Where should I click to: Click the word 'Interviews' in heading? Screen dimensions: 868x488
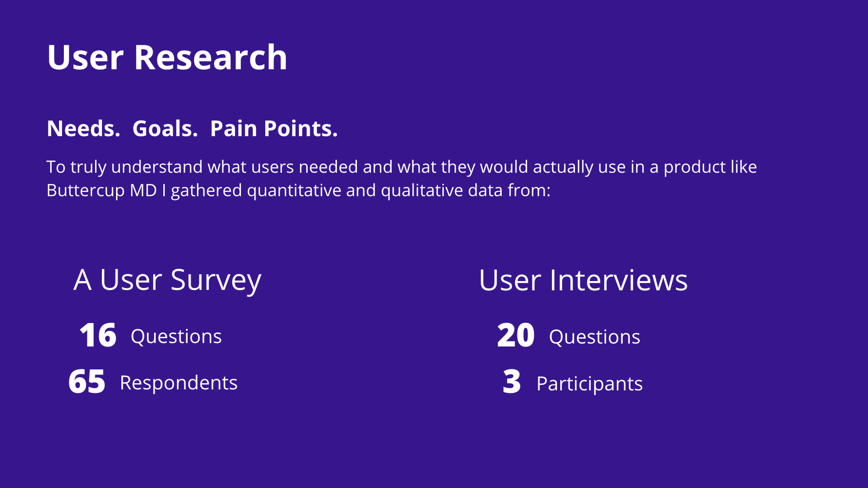[619, 281]
